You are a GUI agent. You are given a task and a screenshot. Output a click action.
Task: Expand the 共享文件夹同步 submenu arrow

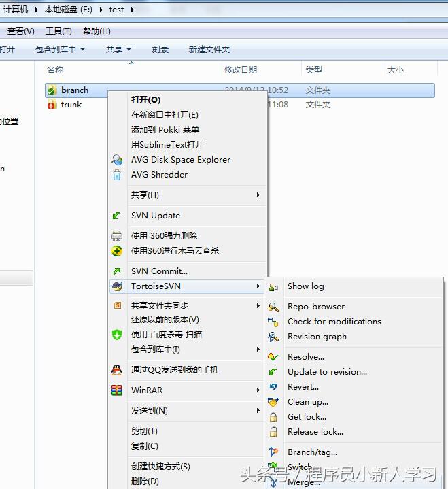click(258, 305)
